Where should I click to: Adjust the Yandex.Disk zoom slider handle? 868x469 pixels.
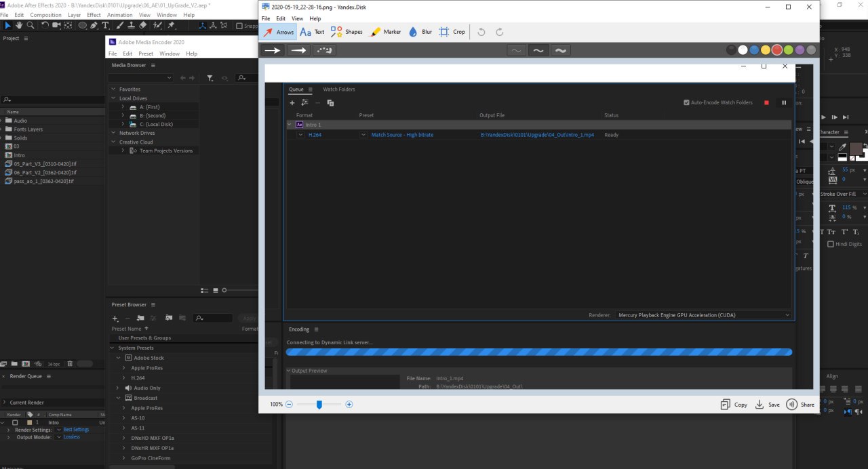tap(319, 404)
